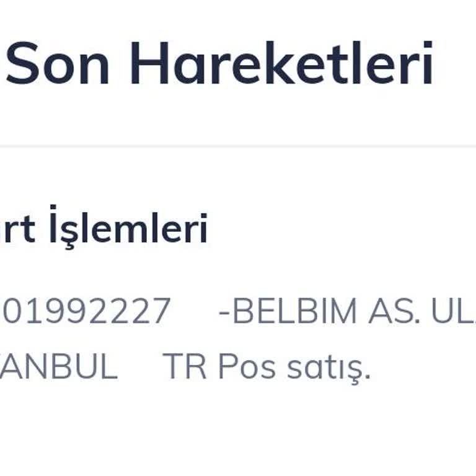Screen dimensions: 476x476
Task: Click the gap between 01992227 and BELBIM
Action: [195, 311]
